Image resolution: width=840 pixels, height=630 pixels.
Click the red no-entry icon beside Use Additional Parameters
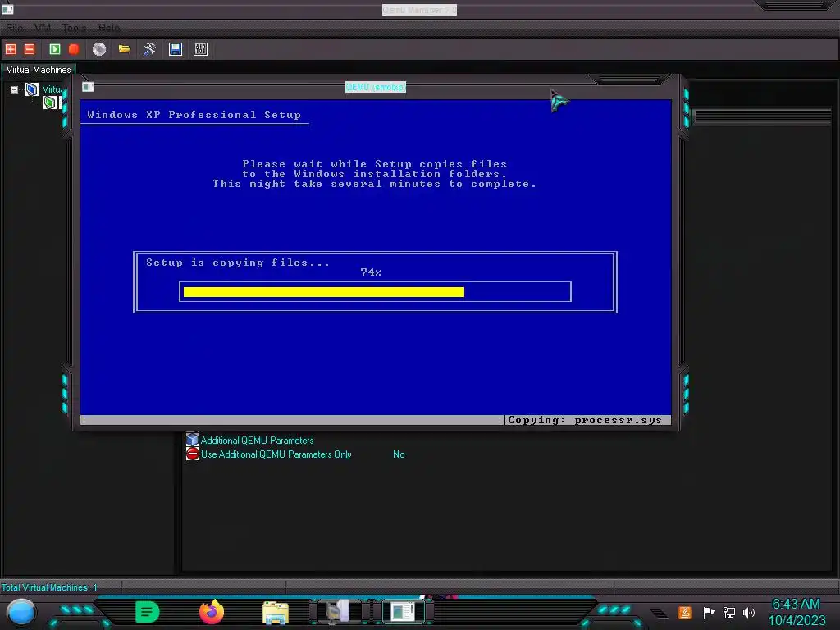point(192,454)
